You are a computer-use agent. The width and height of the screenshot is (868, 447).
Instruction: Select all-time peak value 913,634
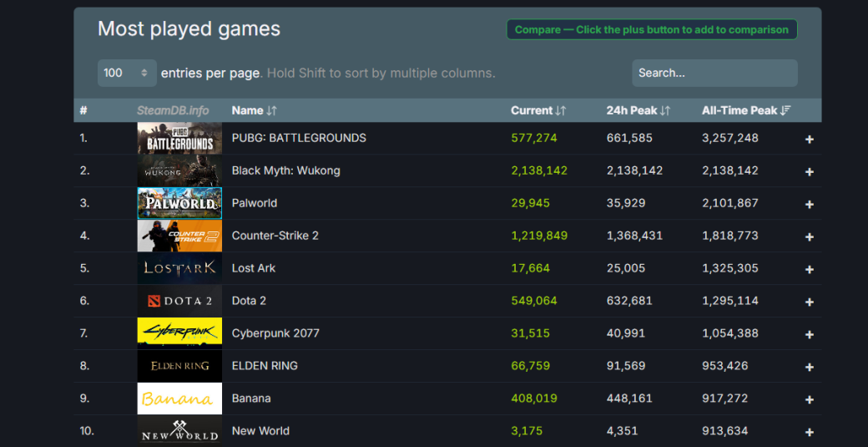[x=725, y=431]
